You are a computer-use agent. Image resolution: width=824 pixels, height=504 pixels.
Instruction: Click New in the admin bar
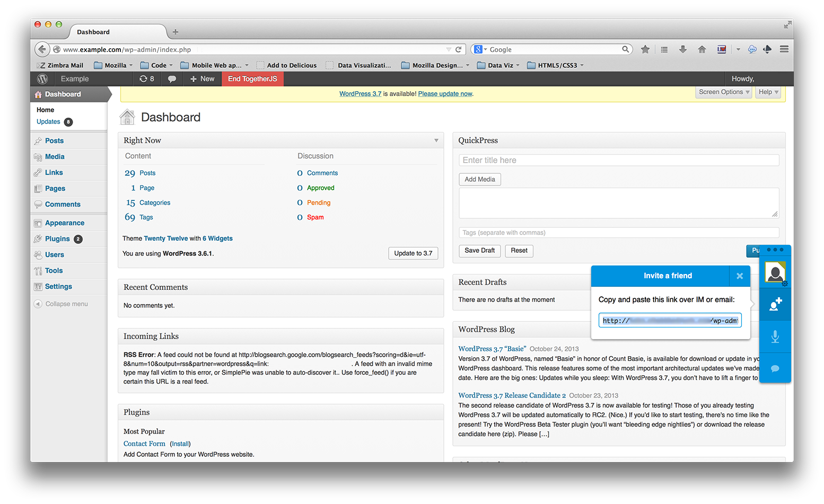(202, 79)
